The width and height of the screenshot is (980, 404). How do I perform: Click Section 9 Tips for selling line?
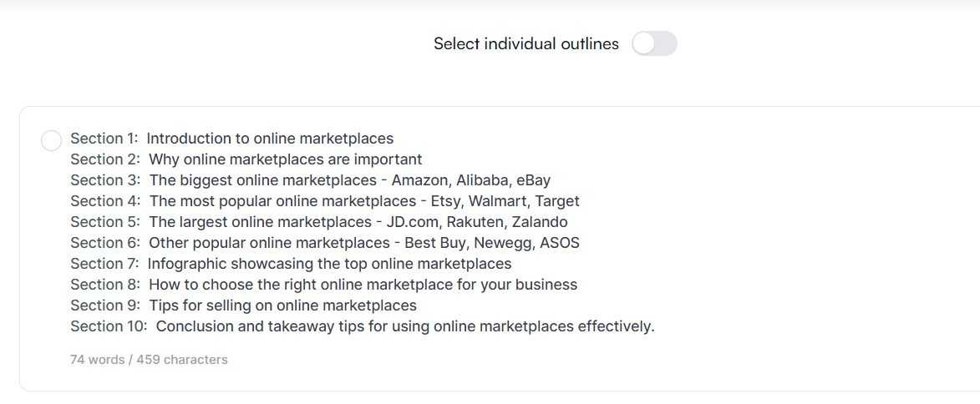point(243,306)
